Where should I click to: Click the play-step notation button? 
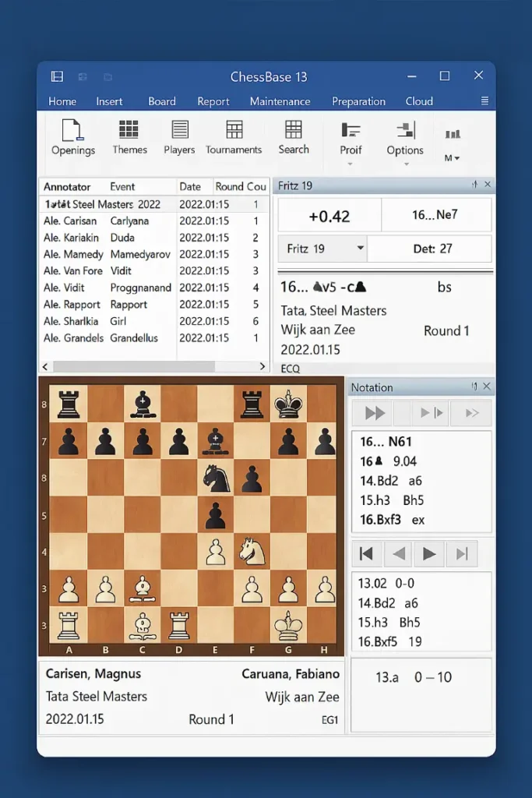[432, 413]
